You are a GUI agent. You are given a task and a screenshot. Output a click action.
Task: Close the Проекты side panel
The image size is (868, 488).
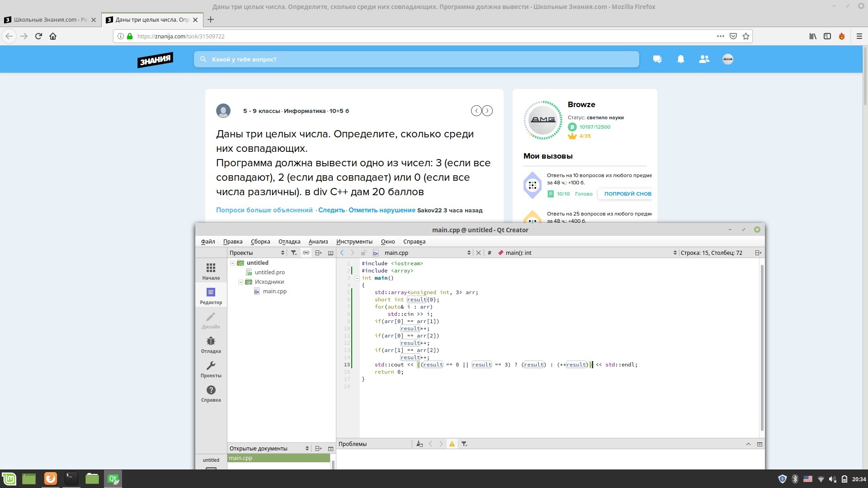pyautogui.click(x=330, y=253)
